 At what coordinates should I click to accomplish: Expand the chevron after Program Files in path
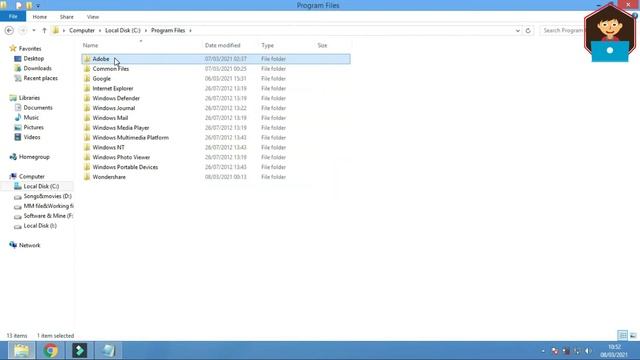pyautogui.click(x=190, y=31)
